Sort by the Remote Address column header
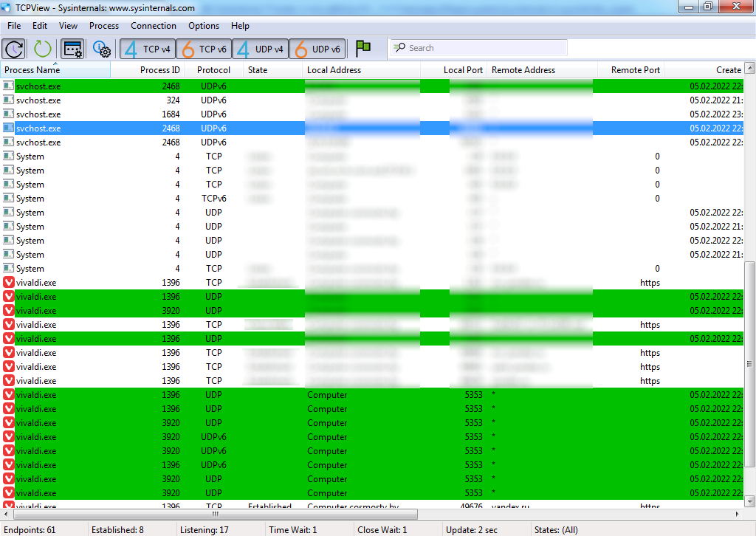Image resolution: width=756 pixels, height=536 pixels. (543, 70)
